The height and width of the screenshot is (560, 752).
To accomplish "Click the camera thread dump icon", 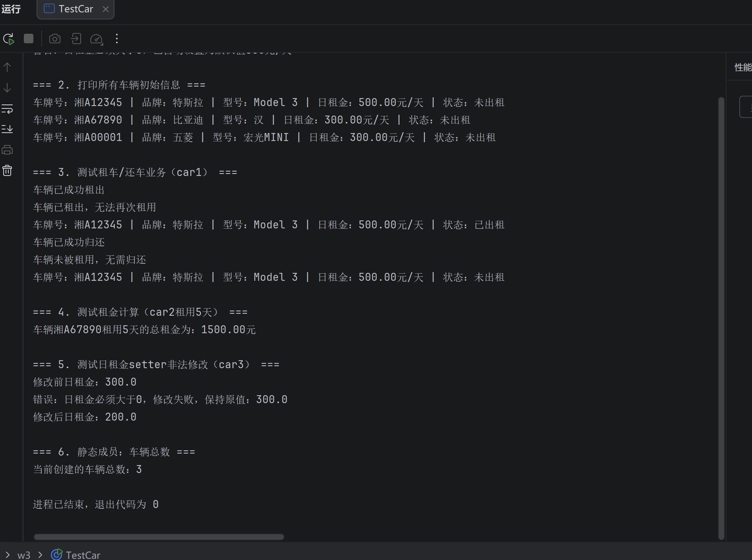I will [55, 39].
